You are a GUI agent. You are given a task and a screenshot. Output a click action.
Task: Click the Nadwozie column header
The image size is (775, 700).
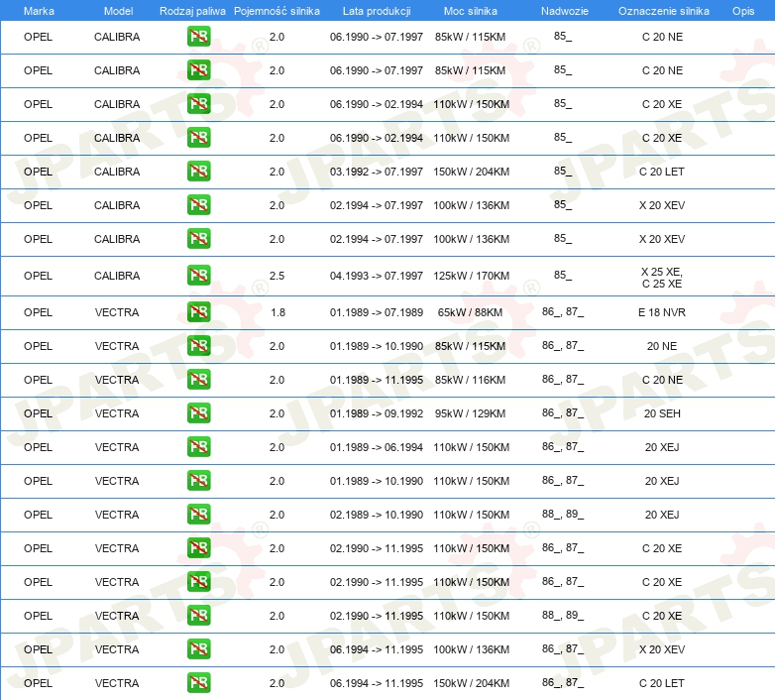click(565, 11)
